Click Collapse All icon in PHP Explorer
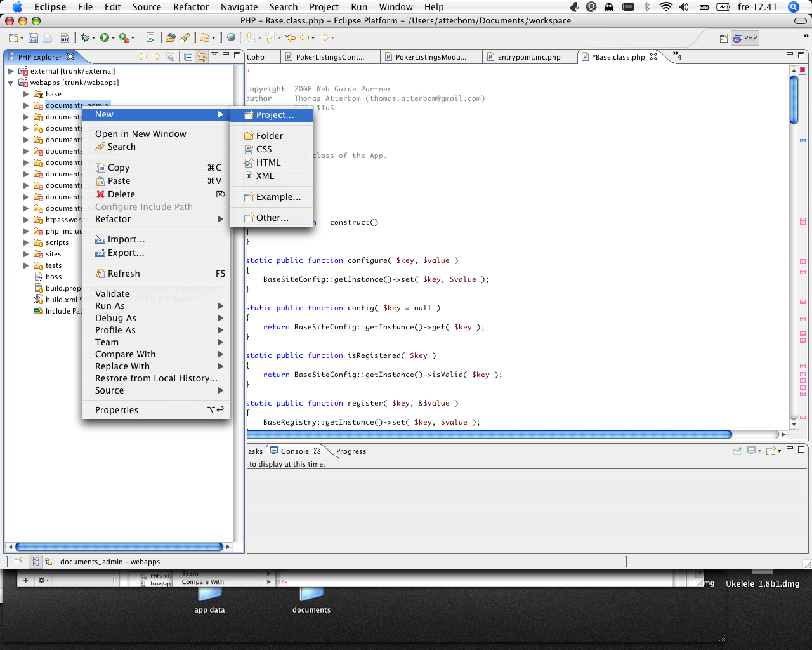 188,56
